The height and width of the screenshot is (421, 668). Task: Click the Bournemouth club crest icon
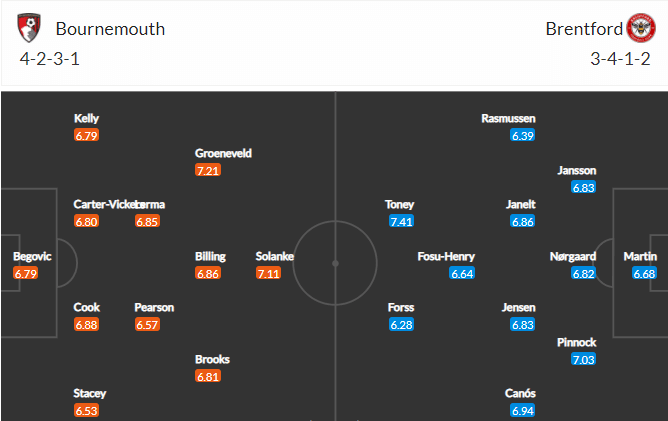29,28
